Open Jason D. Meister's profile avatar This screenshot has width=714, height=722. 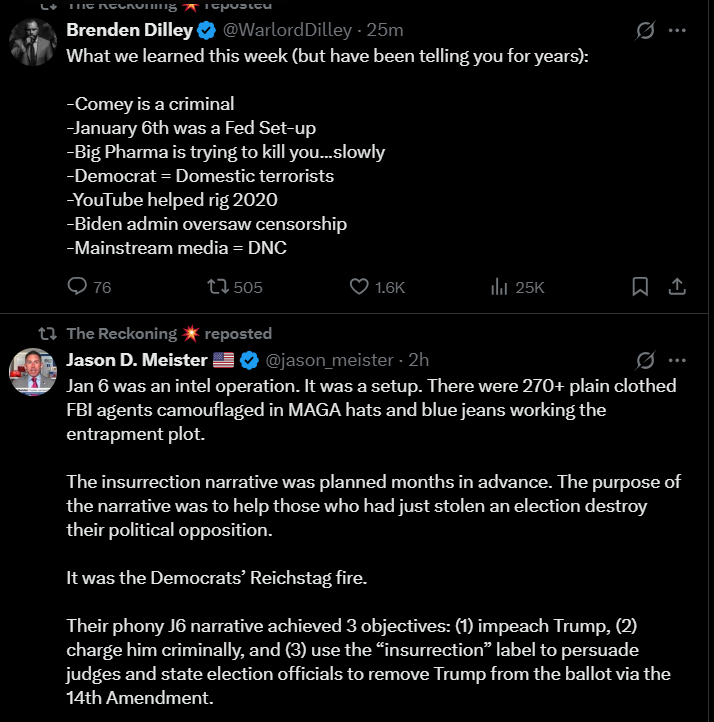click(33, 372)
